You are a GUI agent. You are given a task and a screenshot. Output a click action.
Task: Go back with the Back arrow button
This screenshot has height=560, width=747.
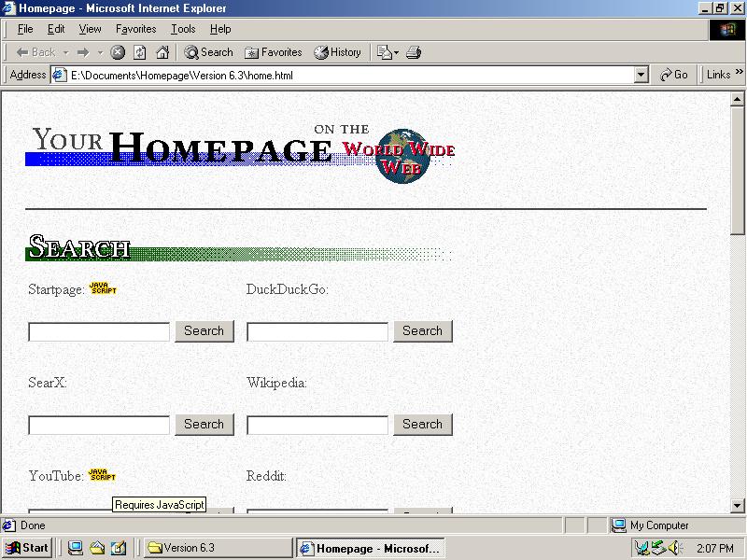click(x=35, y=52)
